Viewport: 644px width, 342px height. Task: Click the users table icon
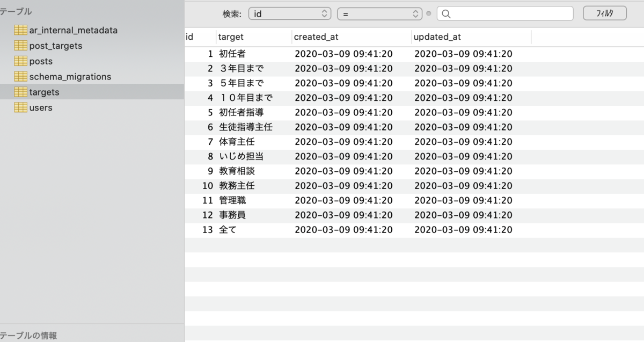(20, 107)
